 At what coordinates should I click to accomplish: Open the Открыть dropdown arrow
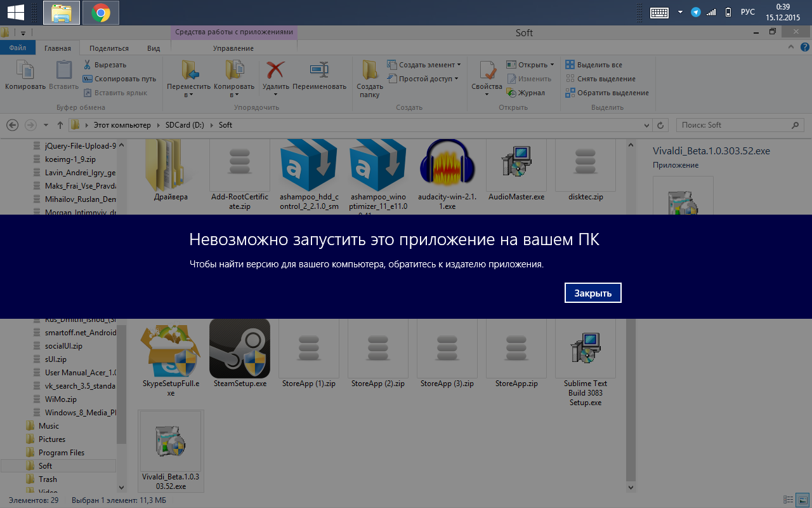[x=552, y=65]
